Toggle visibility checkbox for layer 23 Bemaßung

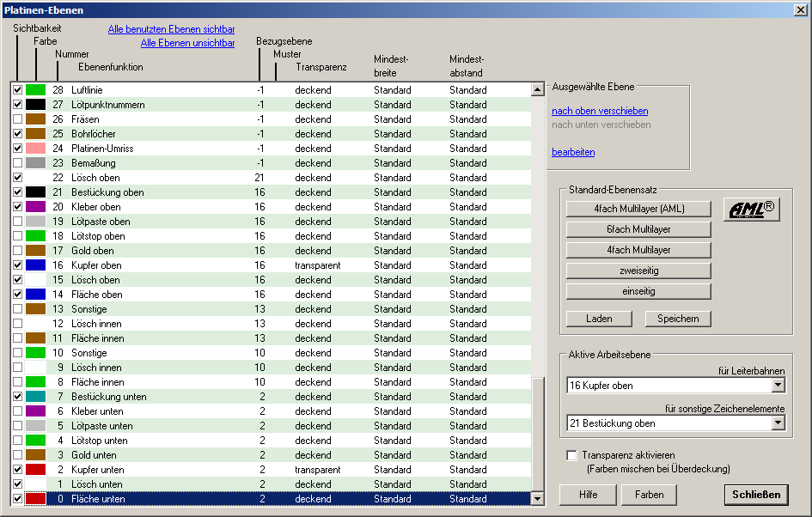point(17,162)
